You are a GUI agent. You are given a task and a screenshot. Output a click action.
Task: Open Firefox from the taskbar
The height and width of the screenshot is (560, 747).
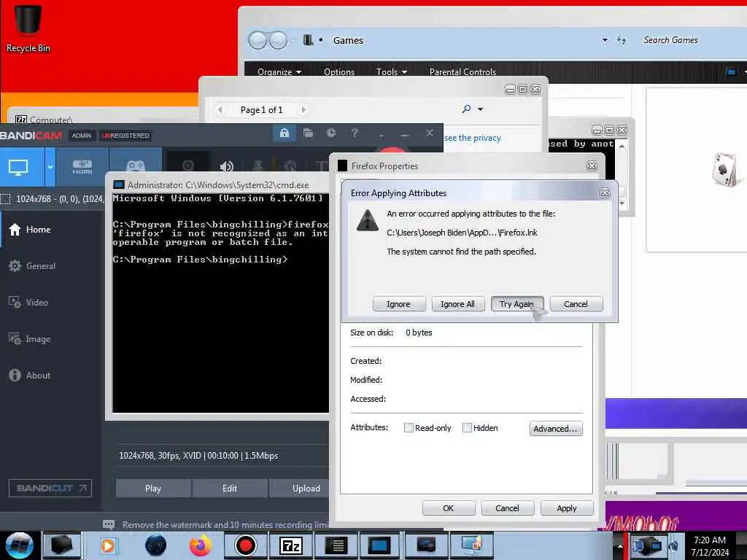point(201,545)
